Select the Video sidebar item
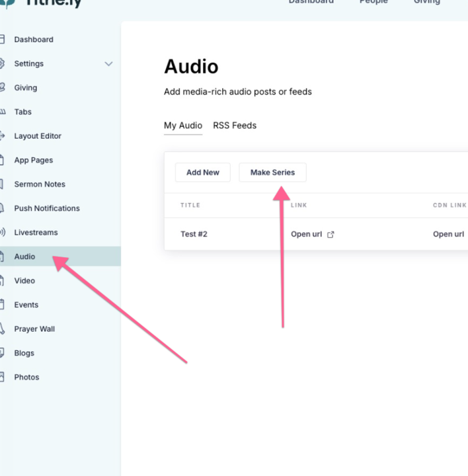 24,281
